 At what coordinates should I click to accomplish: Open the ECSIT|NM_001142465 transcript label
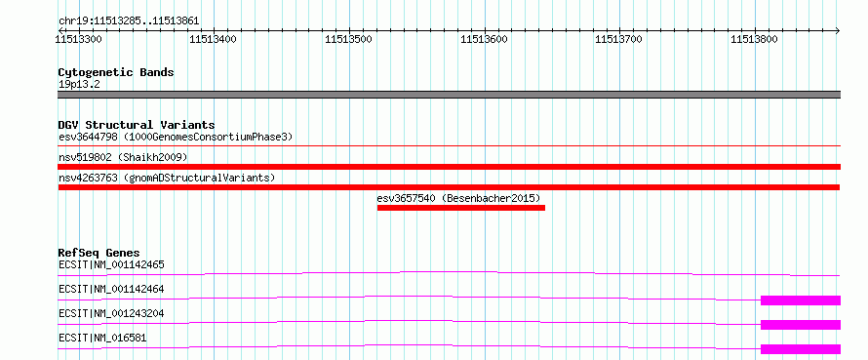coord(111,264)
